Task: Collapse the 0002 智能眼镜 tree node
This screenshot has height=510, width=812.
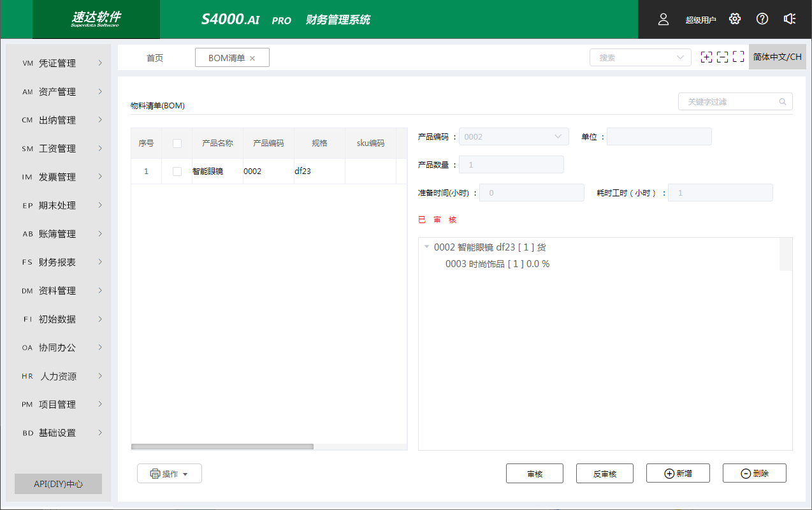Action: [426, 247]
